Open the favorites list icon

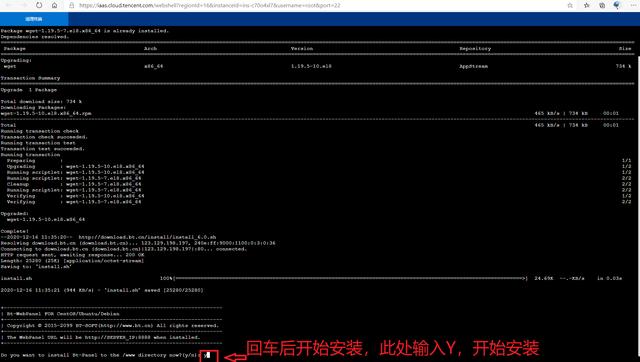(x=587, y=5)
